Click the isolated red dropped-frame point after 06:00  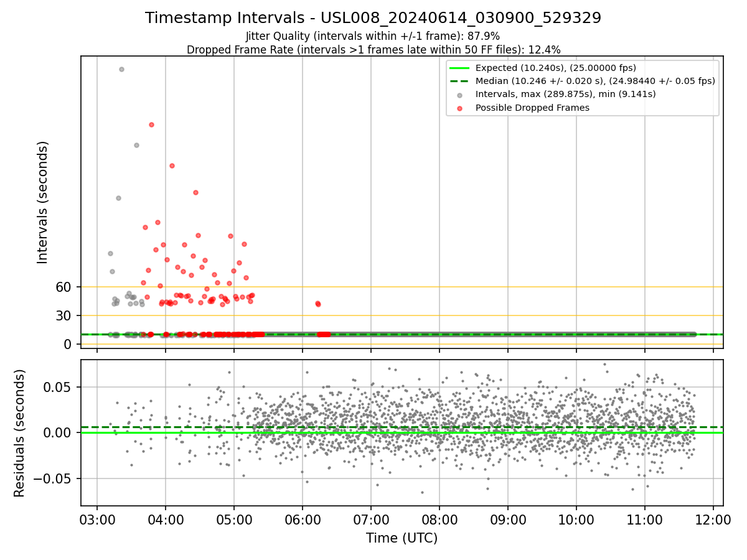317,304
